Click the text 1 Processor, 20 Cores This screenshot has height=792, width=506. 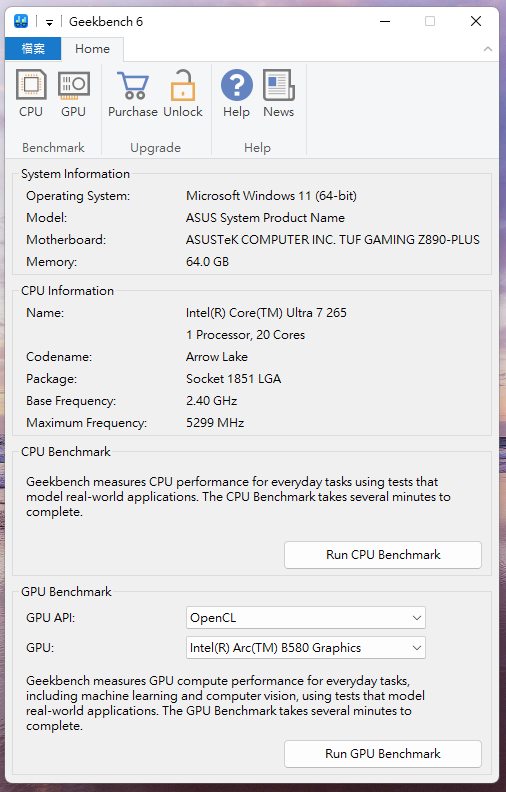pos(245,335)
